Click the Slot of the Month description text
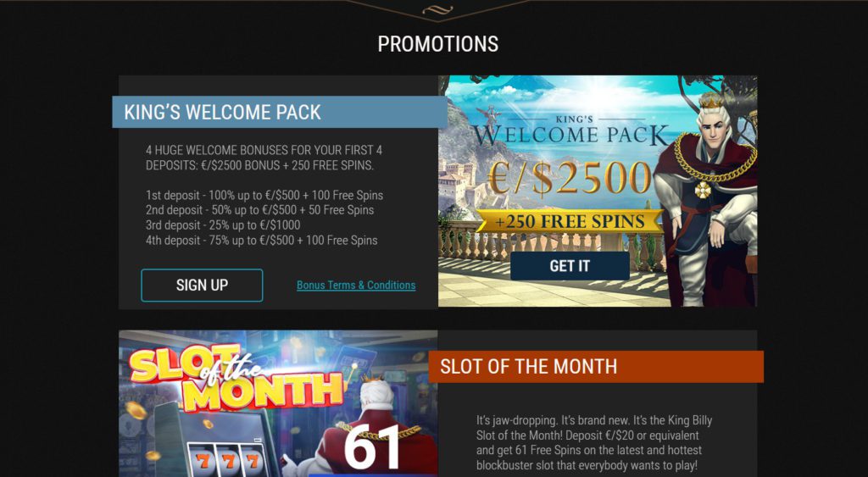This screenshot has height=477, width=868. [x=594, y=443]
